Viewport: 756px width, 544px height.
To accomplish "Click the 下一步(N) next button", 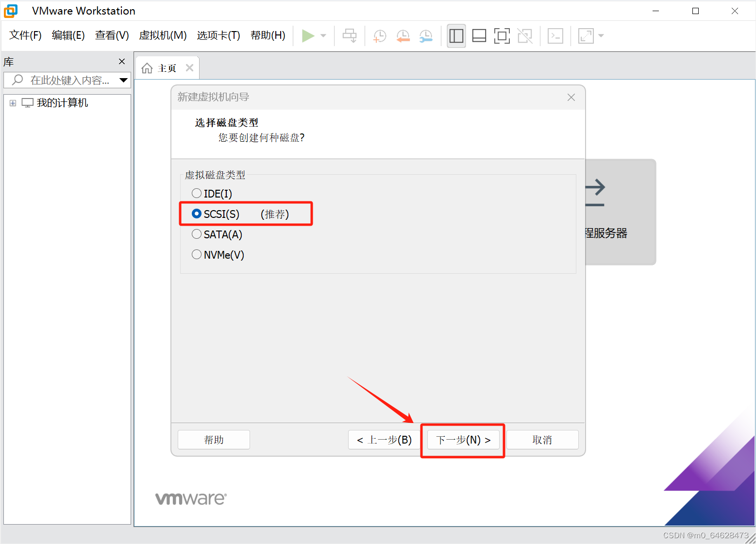I will coord(463,440).
